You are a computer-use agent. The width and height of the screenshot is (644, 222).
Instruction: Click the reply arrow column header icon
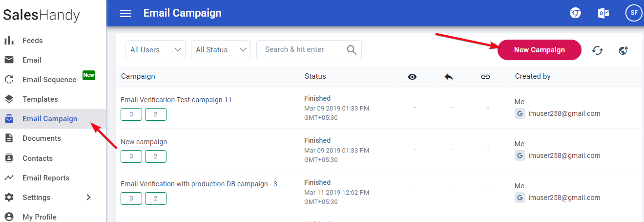pyautogui.click(x=449, y=77)
